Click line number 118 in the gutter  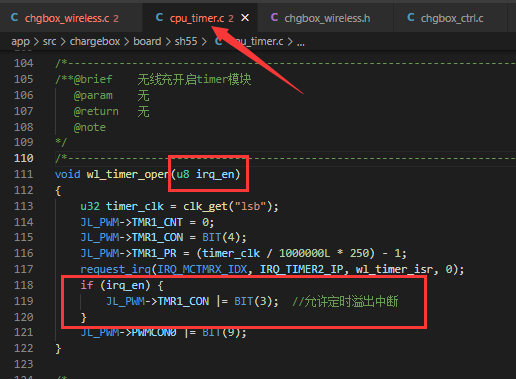[24, 285]
